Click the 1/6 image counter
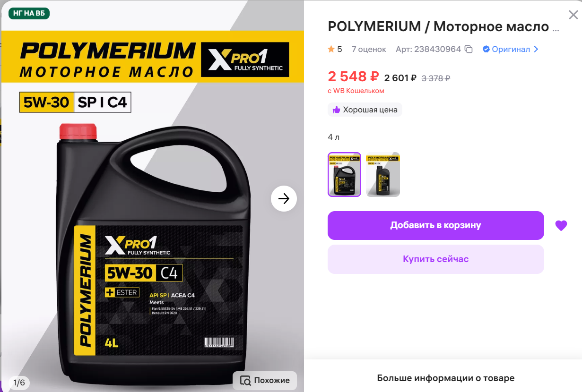Image resolution: width=582 pixels, height=392 pixels. [19, 382]
